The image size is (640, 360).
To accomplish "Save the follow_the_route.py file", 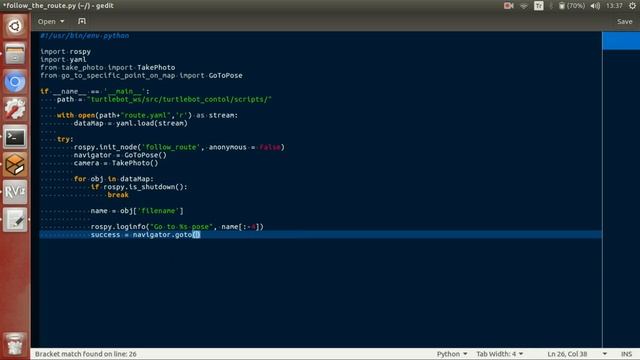I will point(624,21).
